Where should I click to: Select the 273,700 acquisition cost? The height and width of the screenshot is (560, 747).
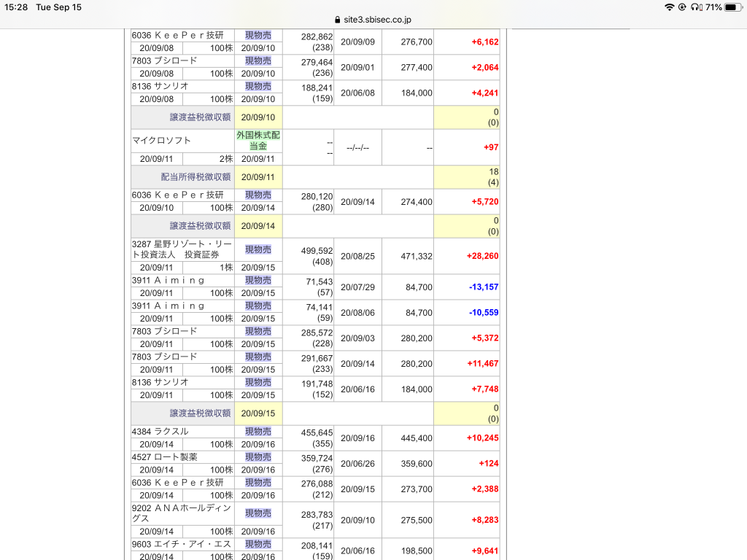(x=417, y=489)
